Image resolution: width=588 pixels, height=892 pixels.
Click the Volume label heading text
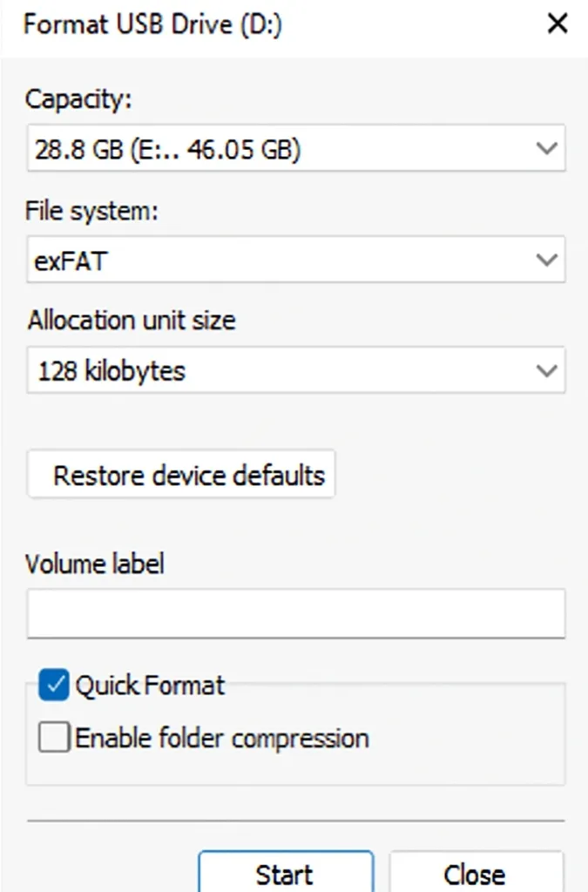point(95,564)
